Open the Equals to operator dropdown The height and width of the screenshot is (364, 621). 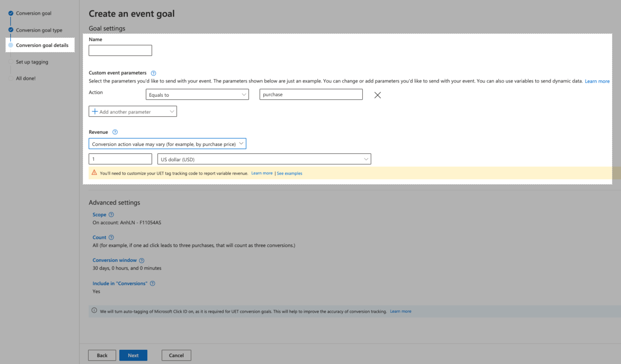tap(197, 95)
